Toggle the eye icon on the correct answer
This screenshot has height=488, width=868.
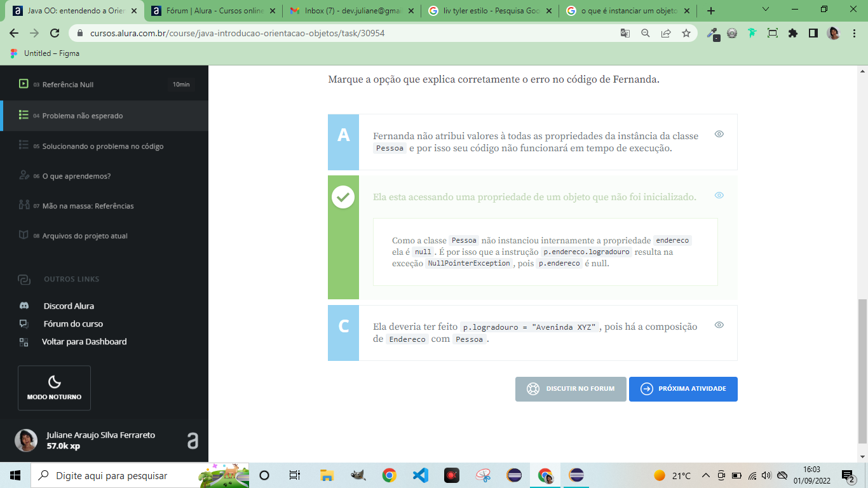pos(719,195)
